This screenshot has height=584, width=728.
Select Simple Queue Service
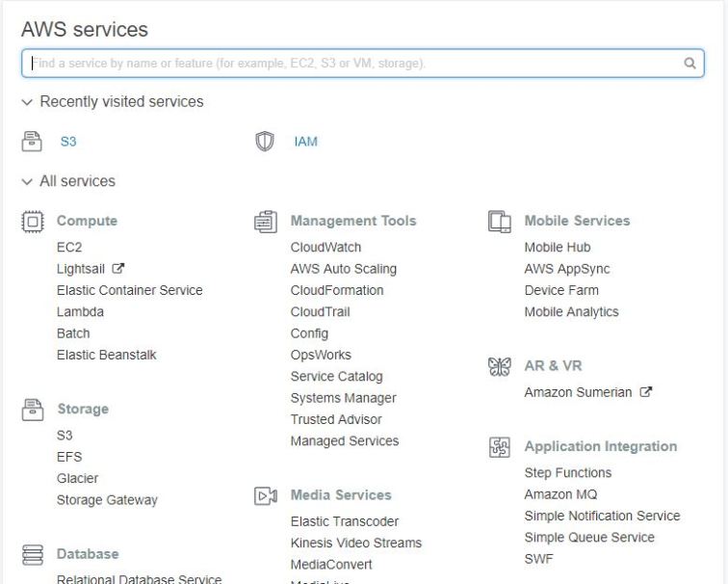pos(588,538)
